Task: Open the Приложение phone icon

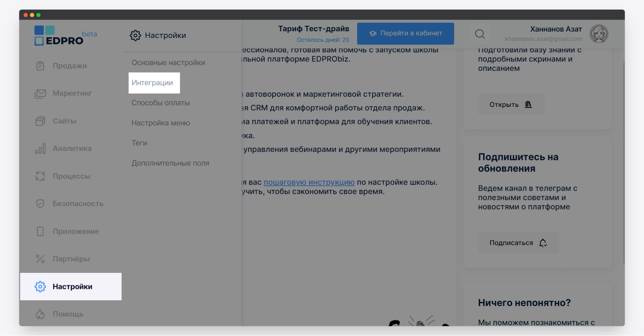Action: tap(40, 231)
